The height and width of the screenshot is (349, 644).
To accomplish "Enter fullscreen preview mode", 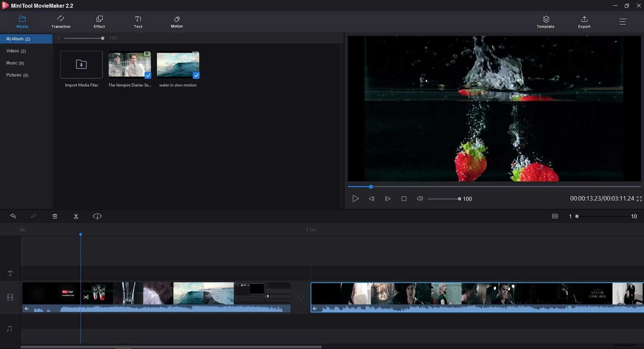I will pyautogui.click(x=639, y=199).
